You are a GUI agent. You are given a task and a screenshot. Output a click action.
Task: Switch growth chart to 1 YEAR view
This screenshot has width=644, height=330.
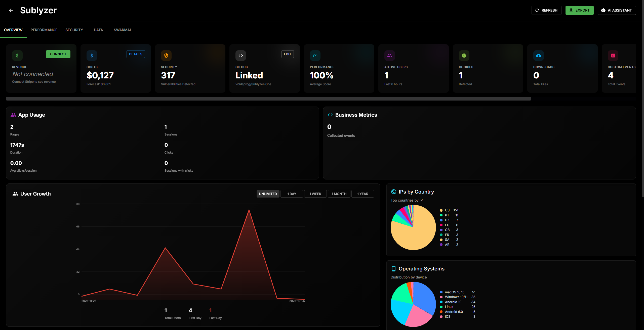[363, 194]
